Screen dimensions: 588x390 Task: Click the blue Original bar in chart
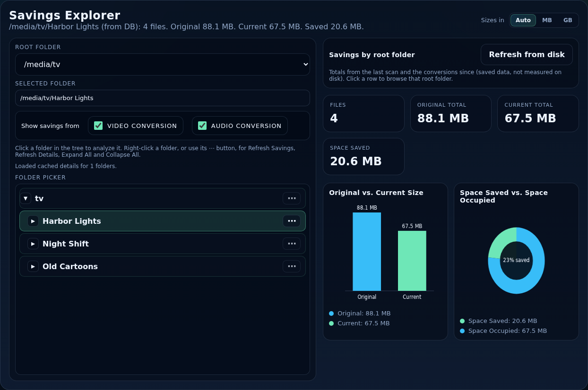(367, 252)
